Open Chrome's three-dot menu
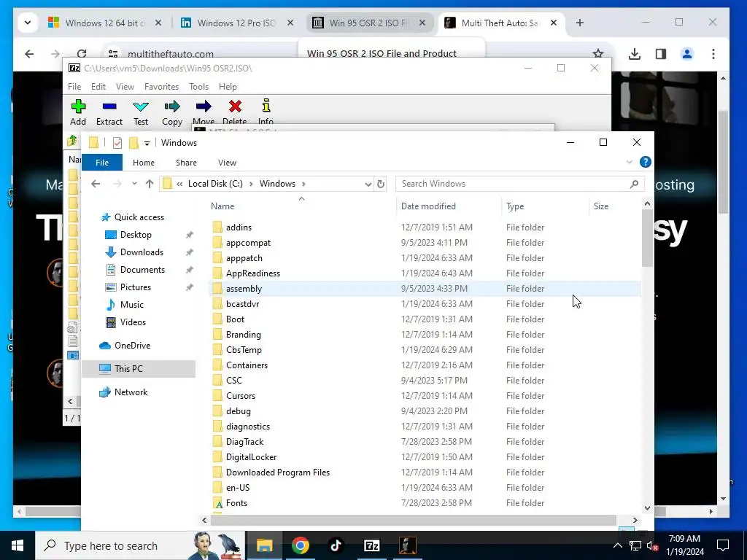747x560 pixels. [713, 54]
